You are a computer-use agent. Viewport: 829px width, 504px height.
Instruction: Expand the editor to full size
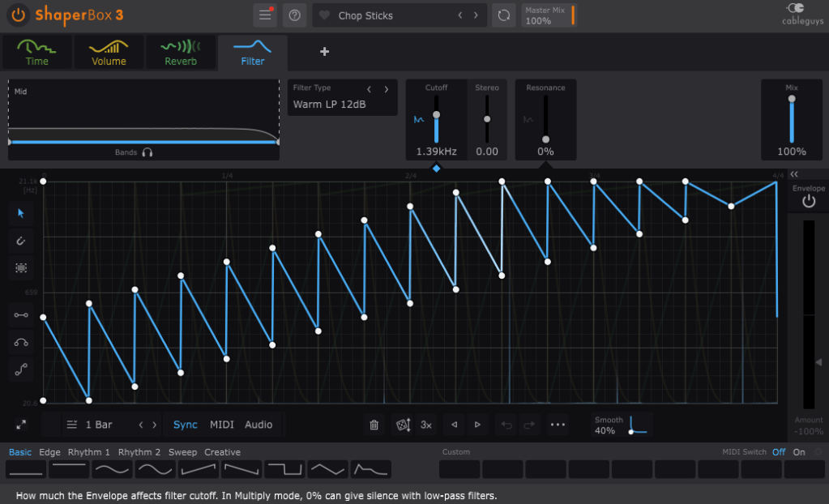[21, 425]
